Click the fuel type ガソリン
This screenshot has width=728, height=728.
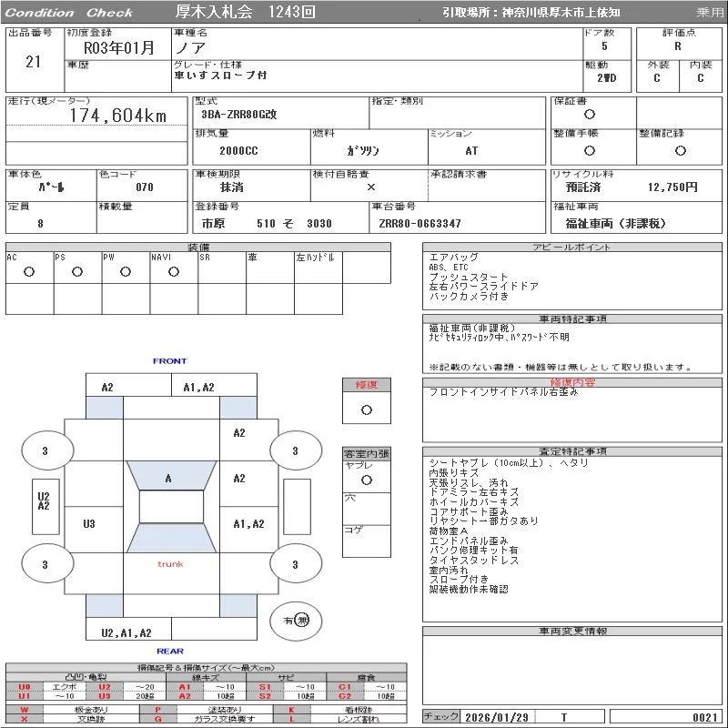click(x=363, y=150)
